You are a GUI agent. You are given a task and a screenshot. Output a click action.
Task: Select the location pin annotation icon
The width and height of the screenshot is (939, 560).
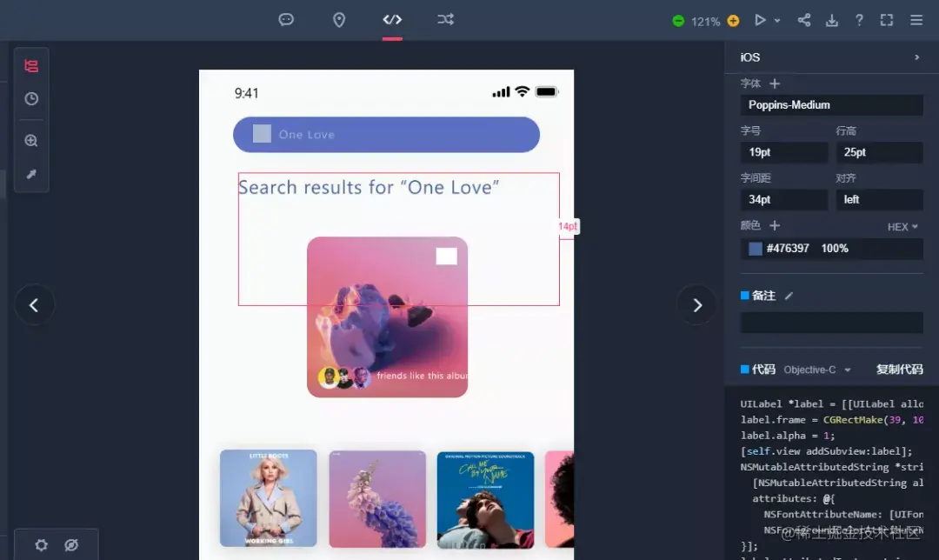coord(339,20)
